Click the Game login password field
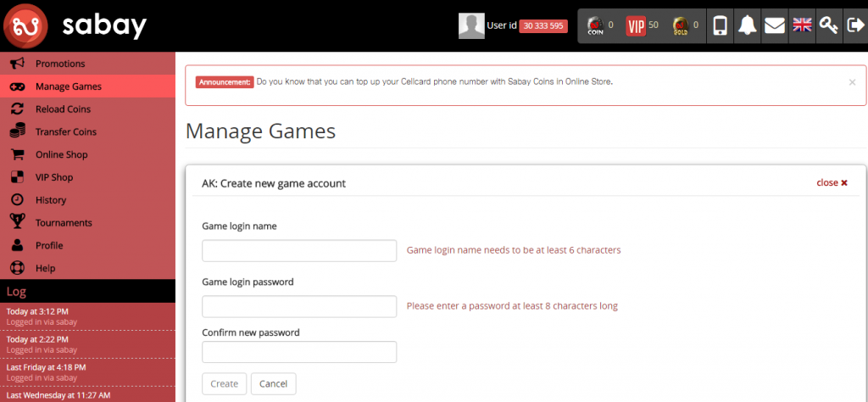The width and height of the screenshot is (868, 402). coord(299,306)
